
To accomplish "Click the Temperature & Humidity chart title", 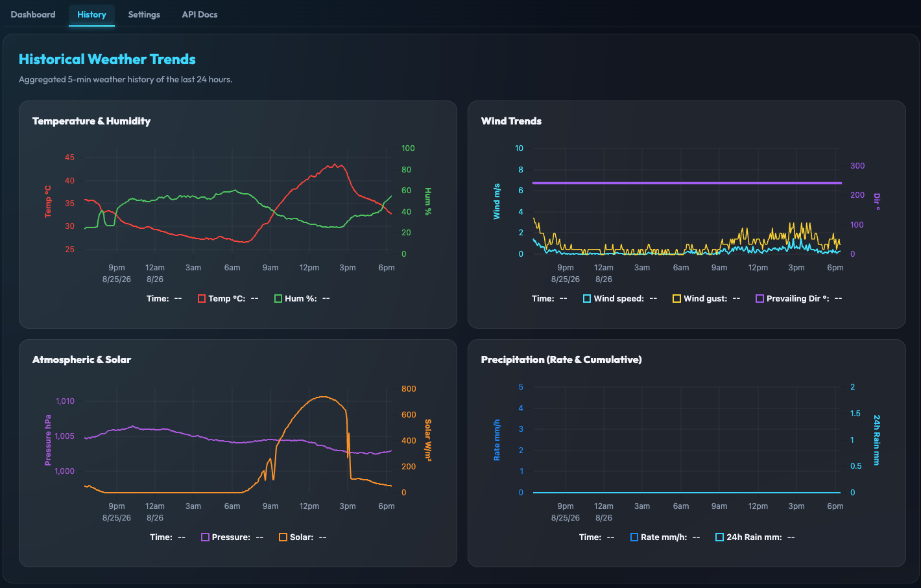I will pyautogui.click(x=91, y=121).
